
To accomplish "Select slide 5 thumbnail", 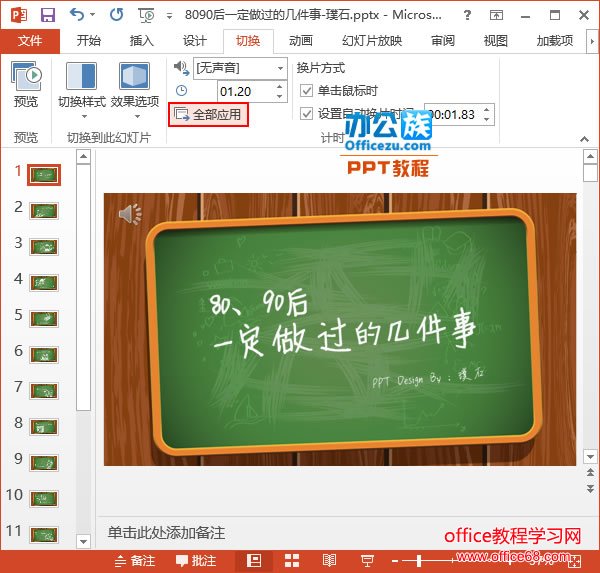I will point(44,319).
